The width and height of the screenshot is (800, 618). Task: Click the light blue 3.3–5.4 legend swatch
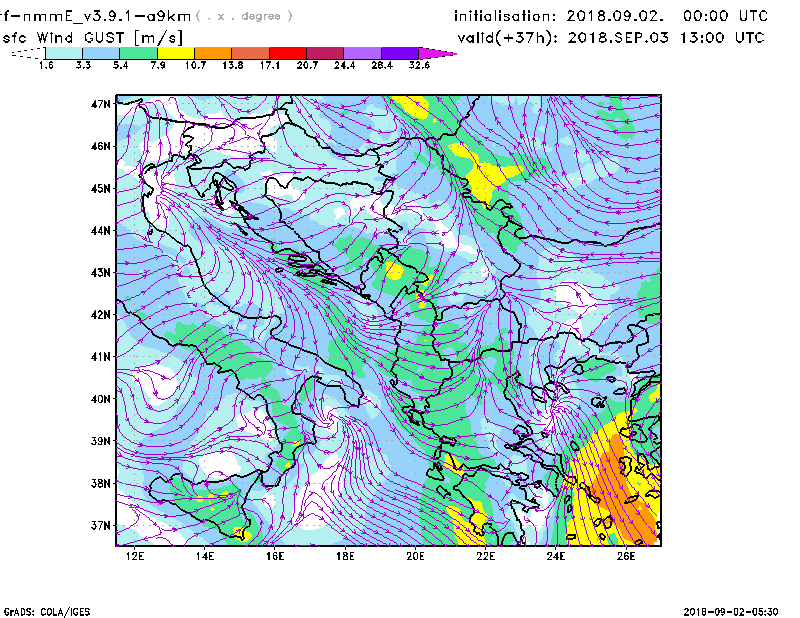pyautogui.click(x=101, y=53)
